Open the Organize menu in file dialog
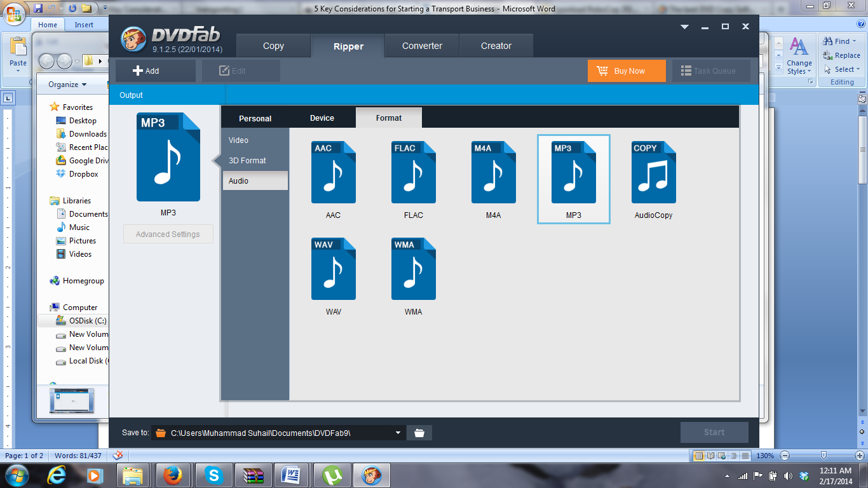Screen dimensions: 868x488 (67, 85)
